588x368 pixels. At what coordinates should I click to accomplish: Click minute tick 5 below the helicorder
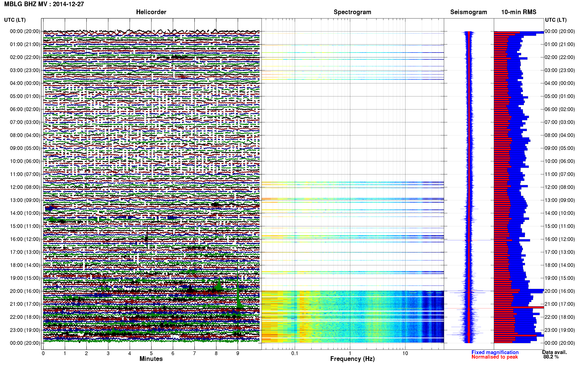pos(151,353)
